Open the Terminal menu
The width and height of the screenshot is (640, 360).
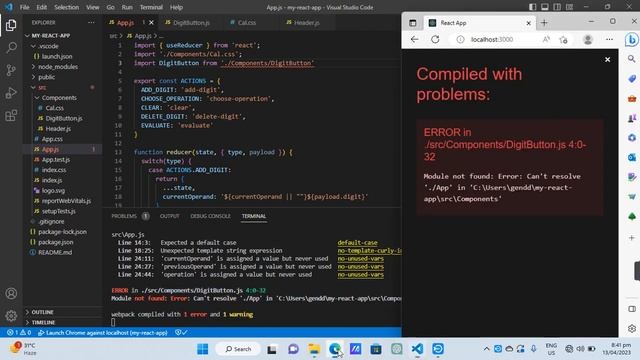pyautogui.click(x=151, y=7)
